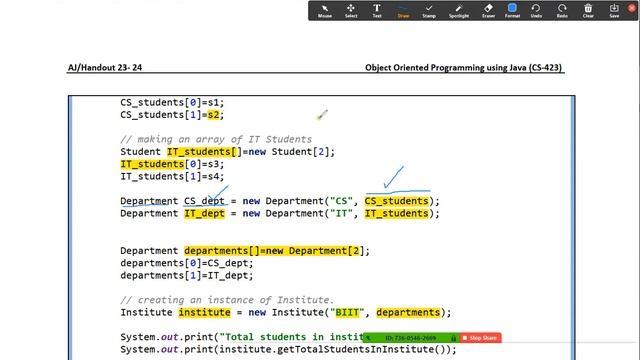Save the annotated screenshot
Image resolution: width=640 pixels, height=360 pixels.
tap(614, 11)
